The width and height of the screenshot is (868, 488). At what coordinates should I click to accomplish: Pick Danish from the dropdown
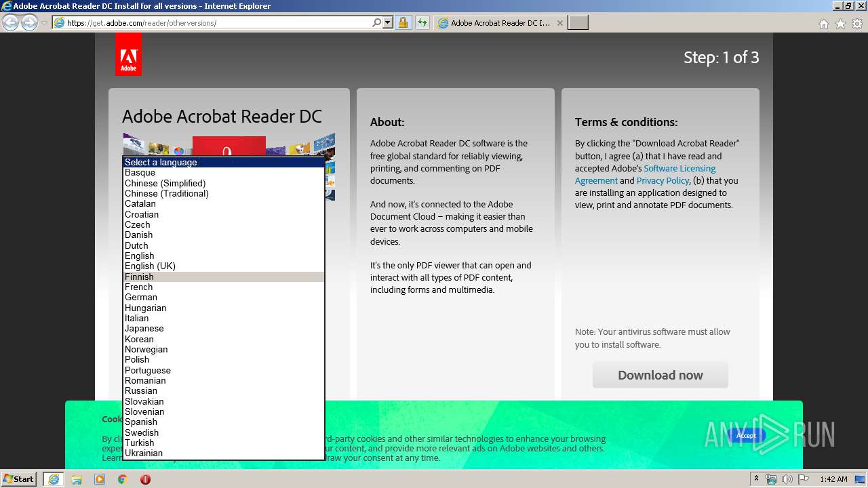coord(224,235)
